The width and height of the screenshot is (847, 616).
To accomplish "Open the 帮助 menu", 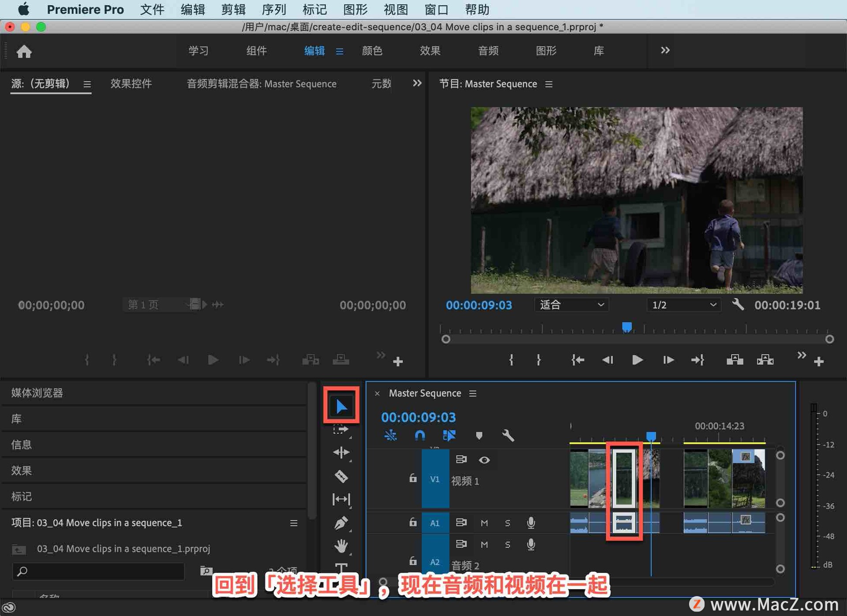I will click(x=477, y=9).
